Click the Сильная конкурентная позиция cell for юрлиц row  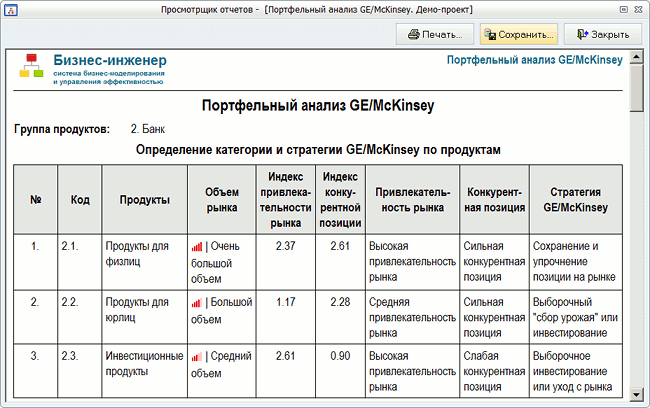tap(494, 317)
